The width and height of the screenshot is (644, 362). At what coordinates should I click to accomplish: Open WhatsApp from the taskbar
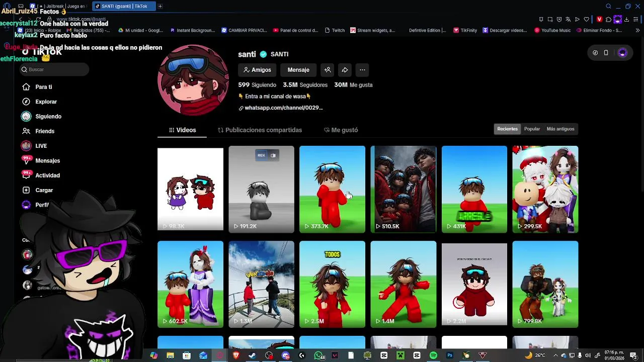tap(318, 355)
